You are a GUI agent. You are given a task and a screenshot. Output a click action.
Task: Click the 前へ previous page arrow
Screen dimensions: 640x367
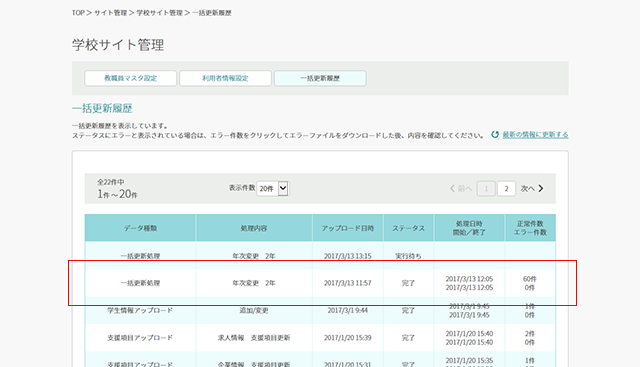tap(461, 189)
